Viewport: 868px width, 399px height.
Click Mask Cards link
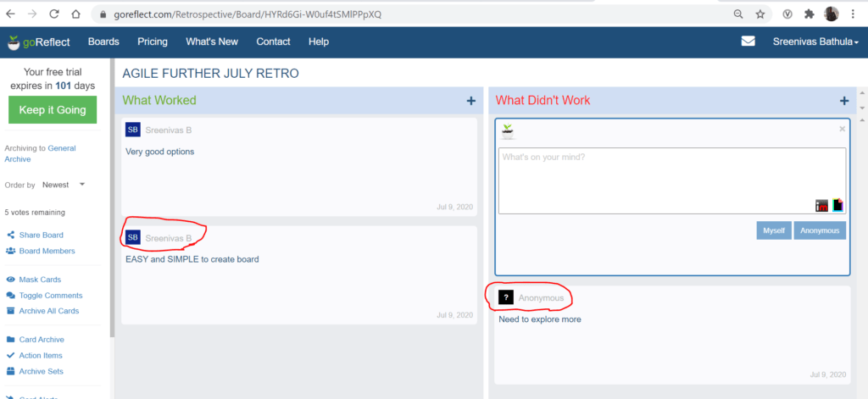click(40, 280)
